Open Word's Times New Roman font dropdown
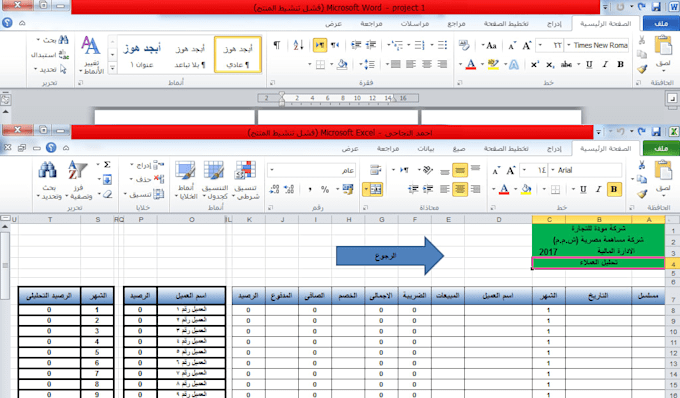Screen dimensions: 680x398 [569, 45]
